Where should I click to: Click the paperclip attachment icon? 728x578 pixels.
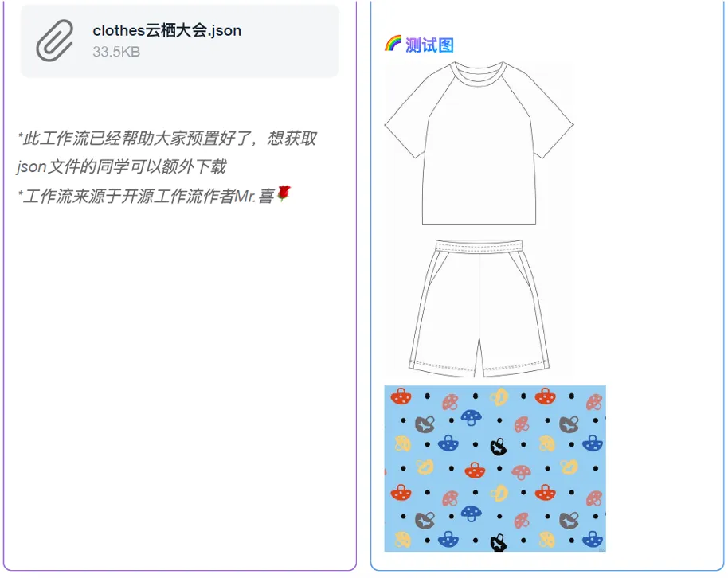(55, 41)
